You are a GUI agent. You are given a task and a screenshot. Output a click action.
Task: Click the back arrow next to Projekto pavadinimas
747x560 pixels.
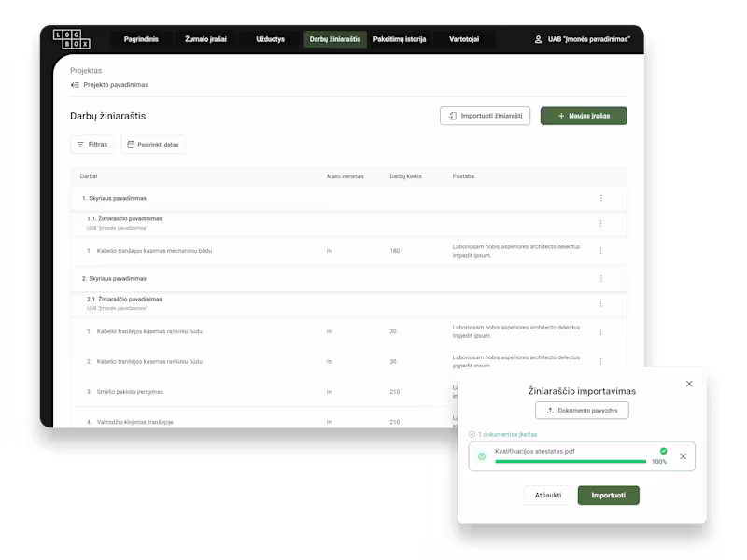[75, 85]
